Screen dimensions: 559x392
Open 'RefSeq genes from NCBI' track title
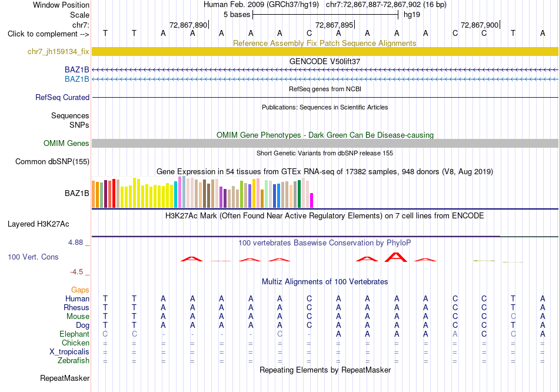click(x=325, y=89)
